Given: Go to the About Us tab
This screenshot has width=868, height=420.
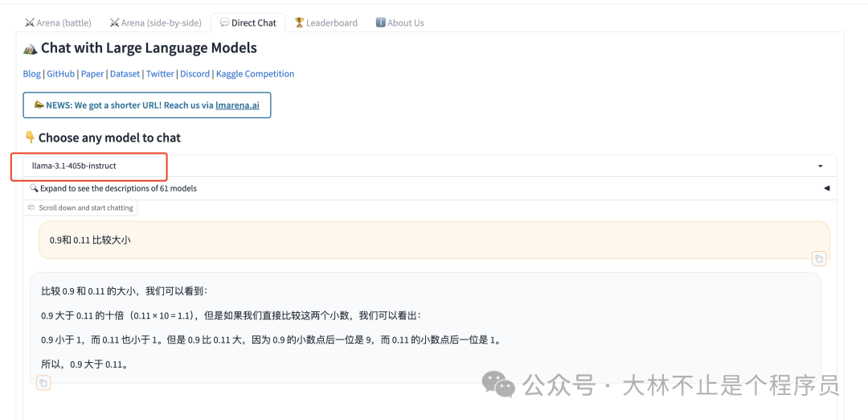Looking at the screenshot, I should tap(399, 23).
